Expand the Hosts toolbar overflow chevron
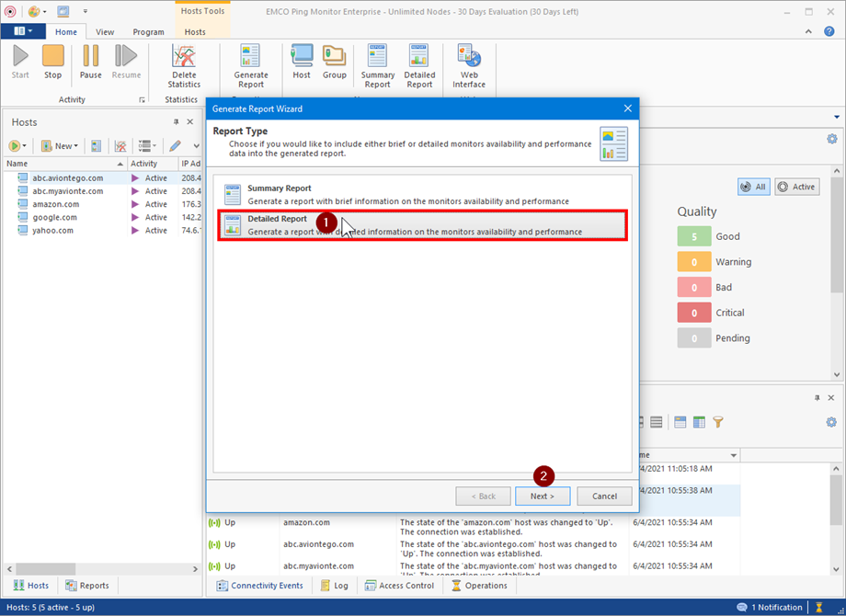The image size is (846, 616). [x=197, y=145]
